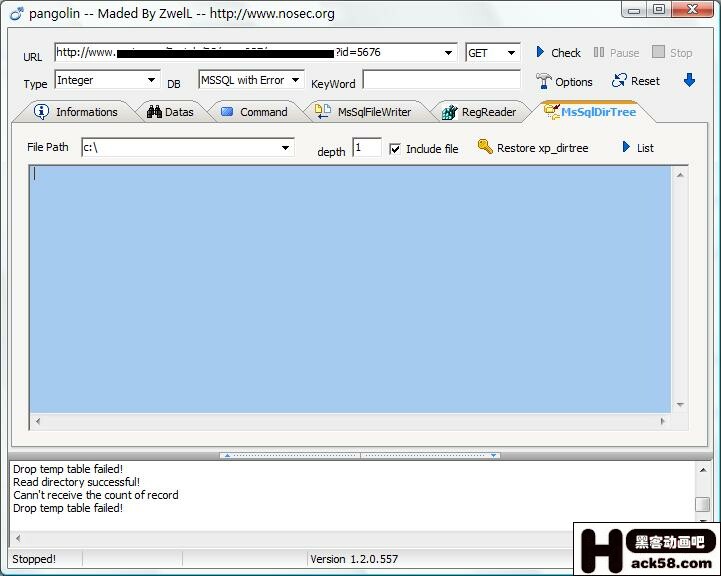
Task: Click the Restore xp_dirtree key icon
Action: point(485,147)
